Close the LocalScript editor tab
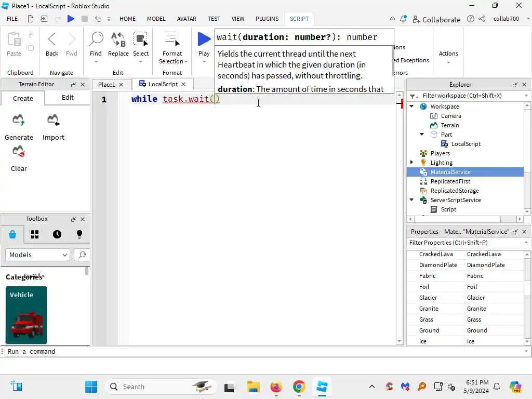This screenshot has height=399, width=532. point(183,84)
